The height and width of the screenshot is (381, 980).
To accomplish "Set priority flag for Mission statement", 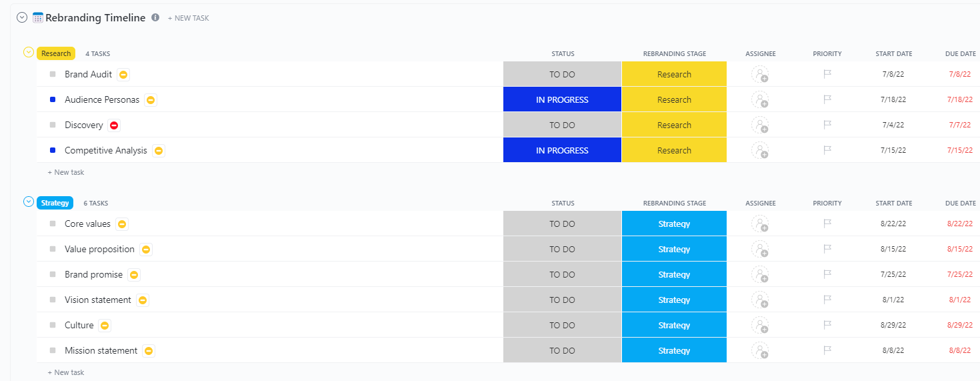I will click(827, 351).
